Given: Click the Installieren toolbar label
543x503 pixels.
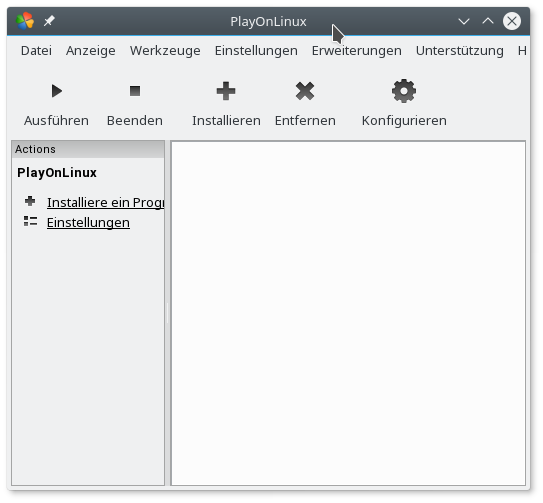Looking at the screenshot, I should click(226, 121).
